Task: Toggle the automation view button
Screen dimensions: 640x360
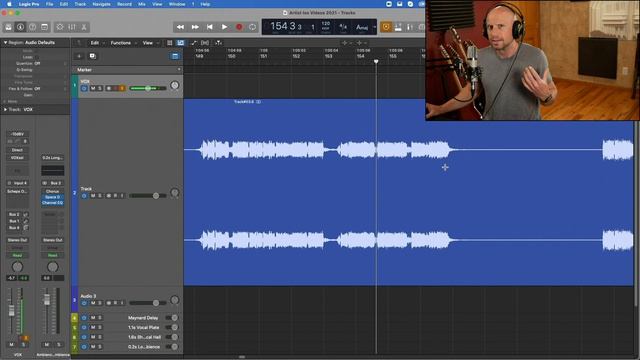Action: pos(180,43)
